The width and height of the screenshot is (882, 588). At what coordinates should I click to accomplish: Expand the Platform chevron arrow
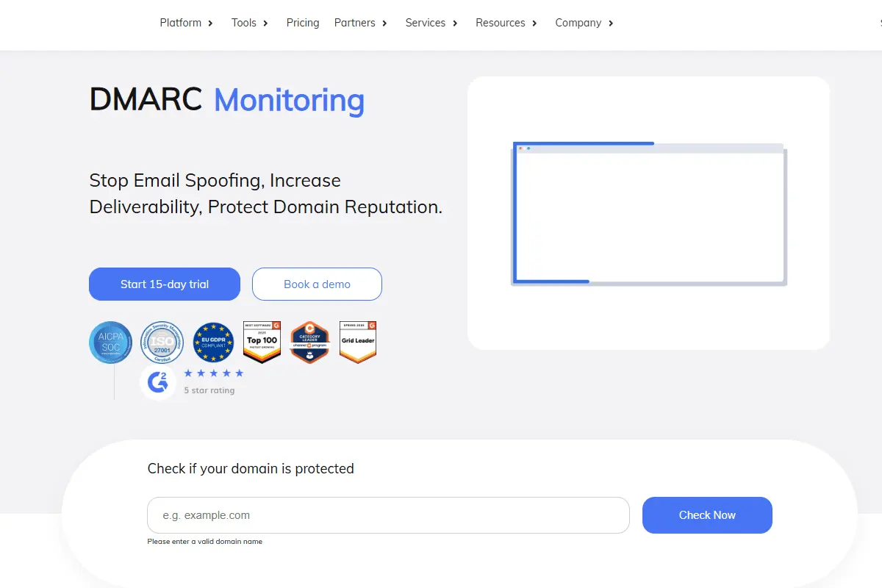point(210,24)
